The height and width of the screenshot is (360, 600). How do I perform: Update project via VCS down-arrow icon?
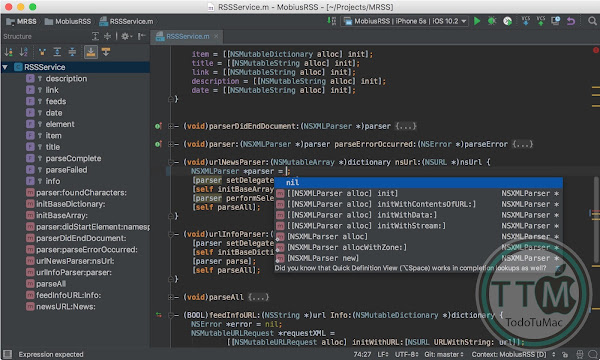[526, 21]
